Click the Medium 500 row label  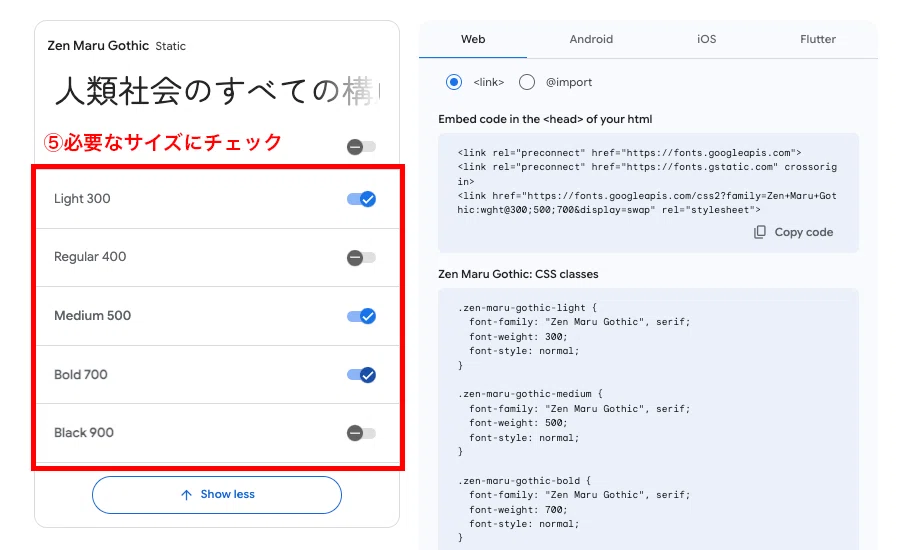92,315
